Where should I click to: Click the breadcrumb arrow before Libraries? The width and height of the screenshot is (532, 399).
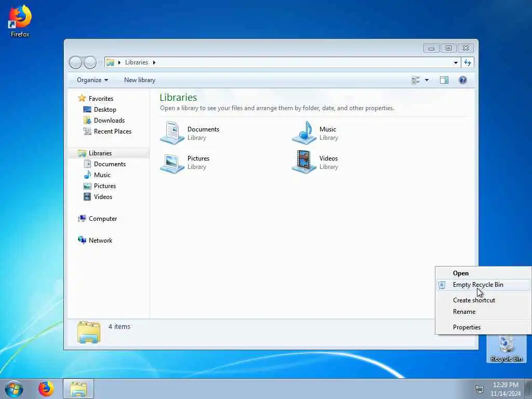119,62
